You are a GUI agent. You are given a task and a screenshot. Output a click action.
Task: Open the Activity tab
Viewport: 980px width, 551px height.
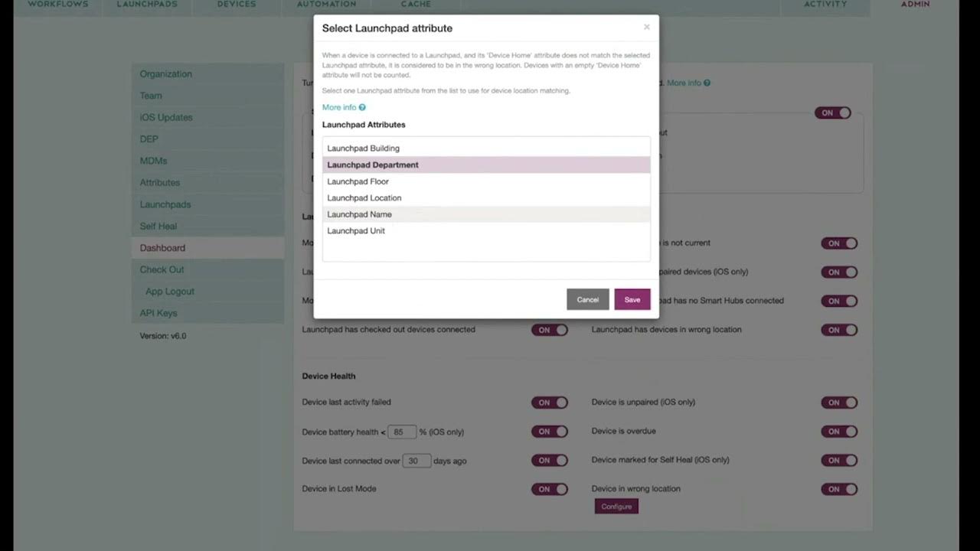point(825,5)
